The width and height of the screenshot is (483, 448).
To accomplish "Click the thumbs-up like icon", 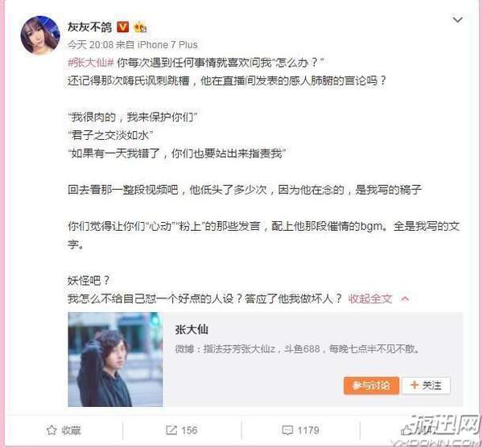I will [407, 430].
